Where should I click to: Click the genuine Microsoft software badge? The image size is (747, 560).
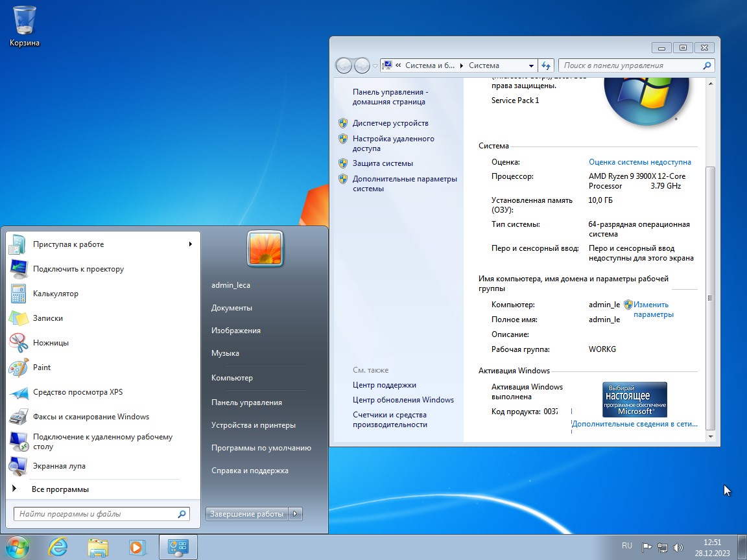(x=635, y=399)
